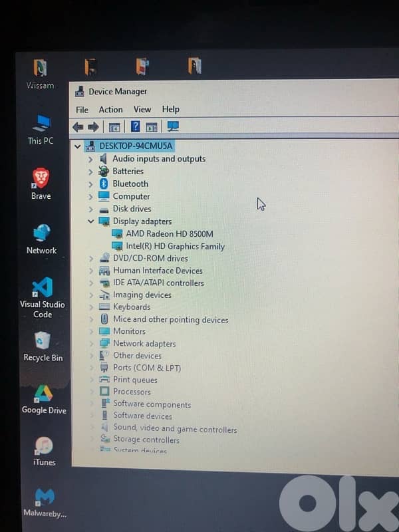Expand the Batteries category
This screenshot has height=532, width=399.
[90, 172]
